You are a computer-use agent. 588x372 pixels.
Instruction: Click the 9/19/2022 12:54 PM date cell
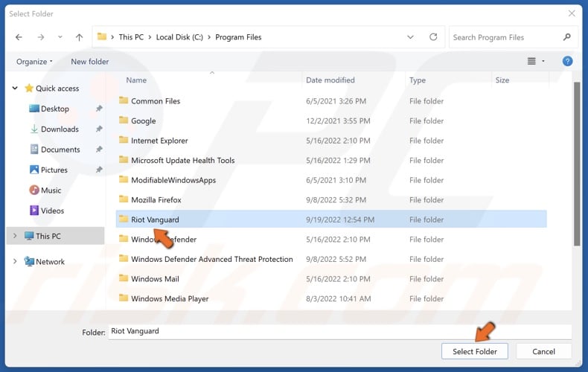[339, 219]
